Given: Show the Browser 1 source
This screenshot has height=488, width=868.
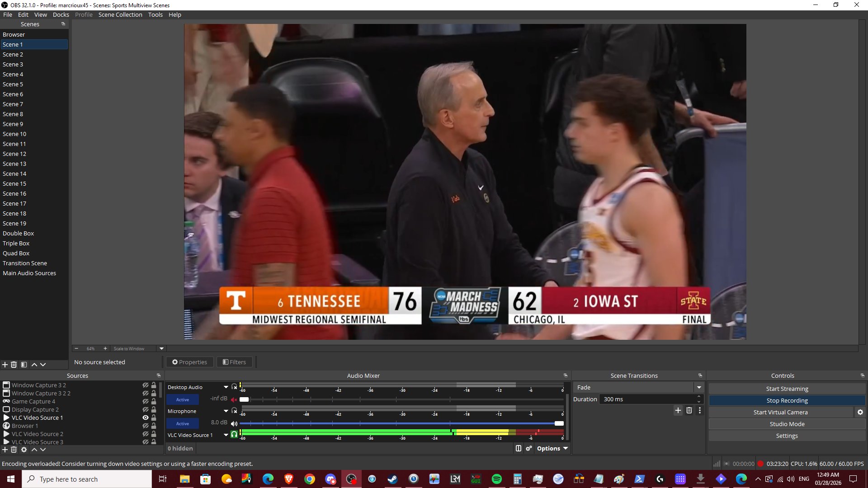Looking at the screenshot, I should click(145, 426).
